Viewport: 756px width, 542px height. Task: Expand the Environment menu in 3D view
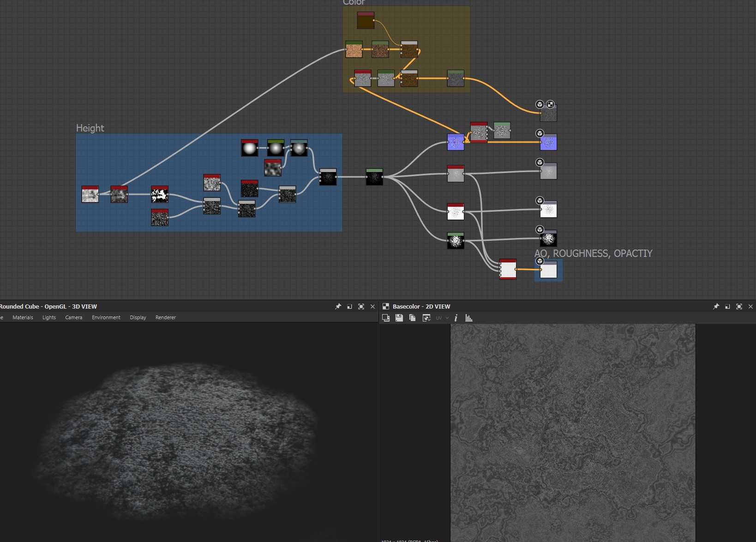tap(106, 317)
